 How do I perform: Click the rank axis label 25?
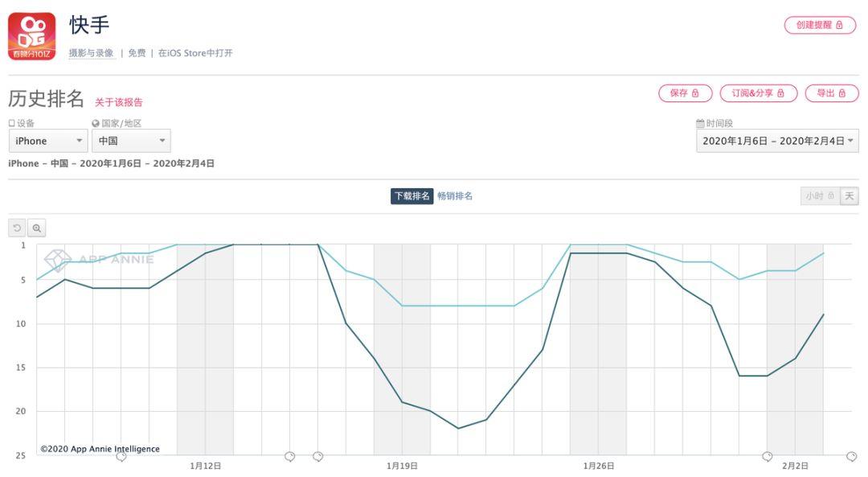[x=20, y=455]
